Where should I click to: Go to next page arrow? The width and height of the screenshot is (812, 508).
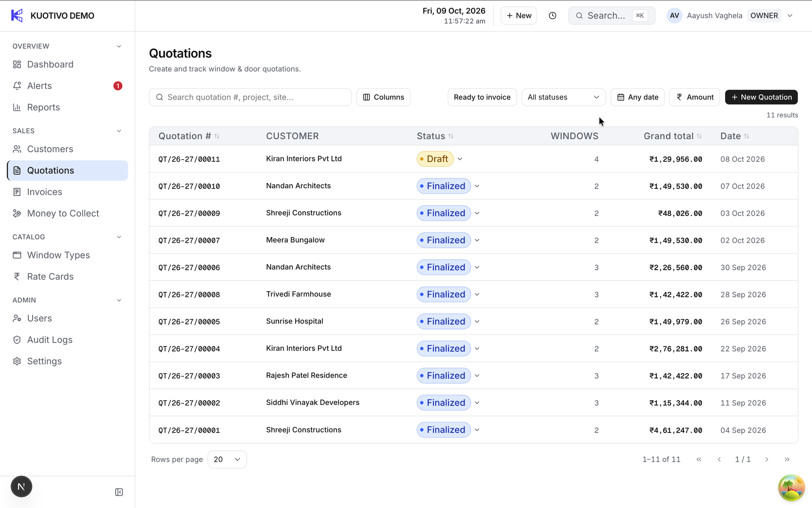767,459
